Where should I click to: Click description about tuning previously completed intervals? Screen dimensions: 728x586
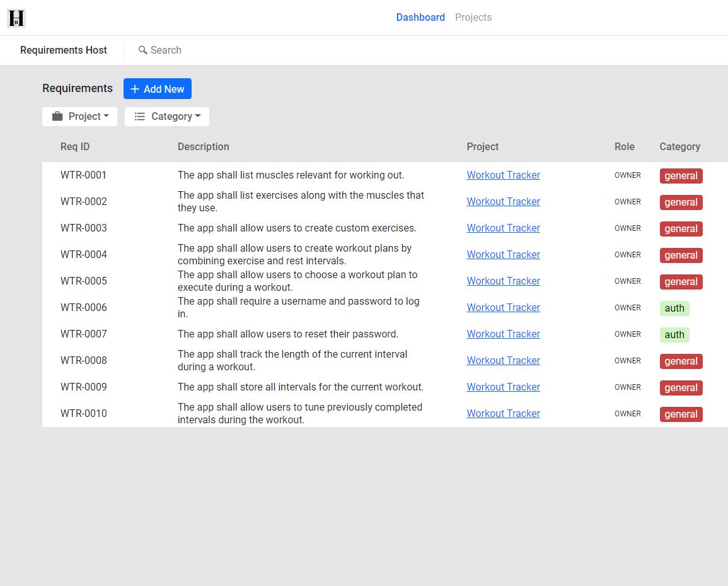click(x=300, y=413)
